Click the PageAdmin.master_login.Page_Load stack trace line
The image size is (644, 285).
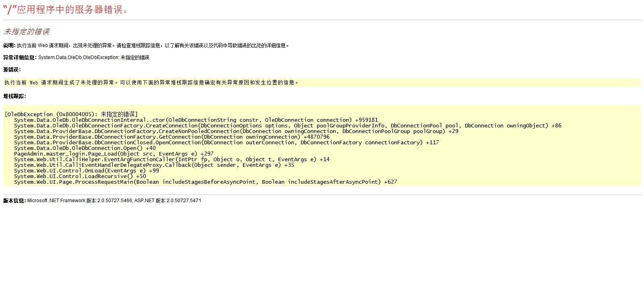pos(114,154)
